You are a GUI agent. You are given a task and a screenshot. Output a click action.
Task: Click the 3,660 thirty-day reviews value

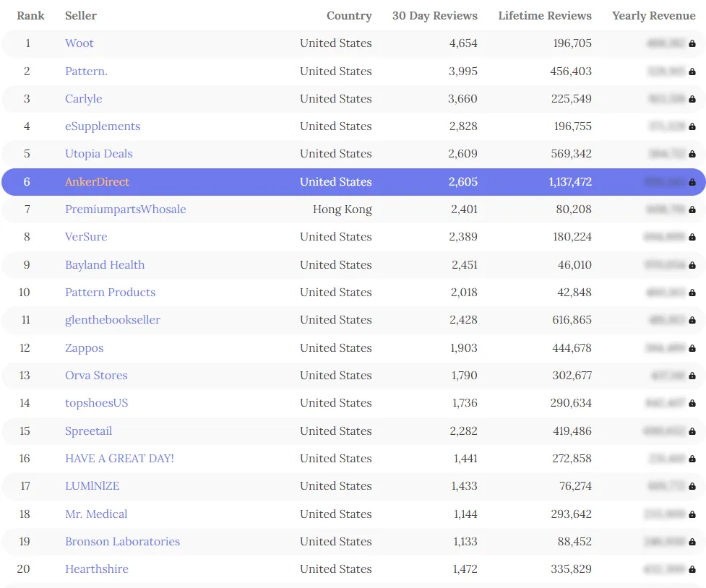462,98
